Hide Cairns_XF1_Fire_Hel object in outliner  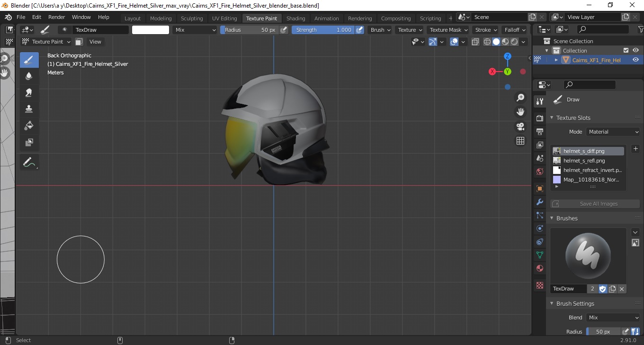coord(635,60)
